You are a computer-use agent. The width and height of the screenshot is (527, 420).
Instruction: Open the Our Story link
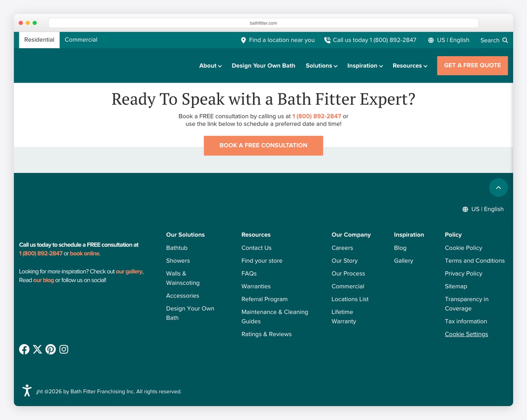(x=344, y=261)
